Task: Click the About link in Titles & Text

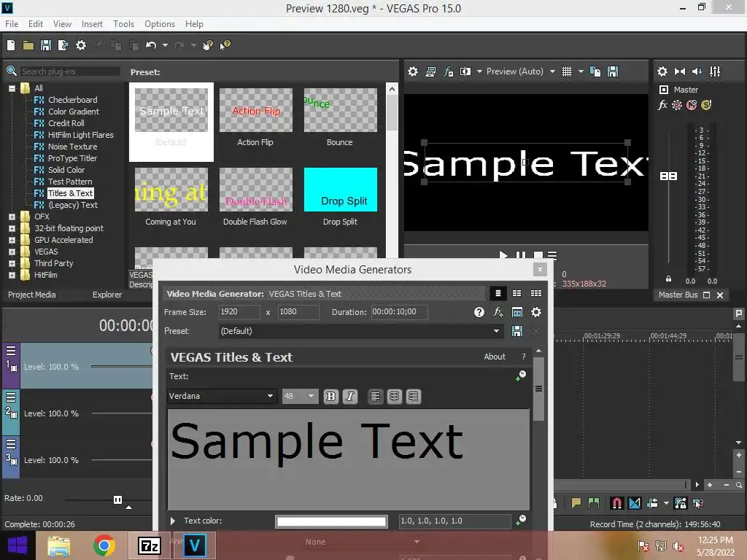Action: [495, 357]
